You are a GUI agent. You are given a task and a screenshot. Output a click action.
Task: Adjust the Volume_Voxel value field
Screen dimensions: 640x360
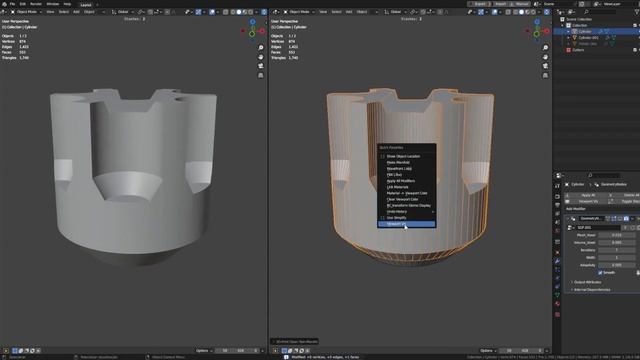(x=617, y=242)
